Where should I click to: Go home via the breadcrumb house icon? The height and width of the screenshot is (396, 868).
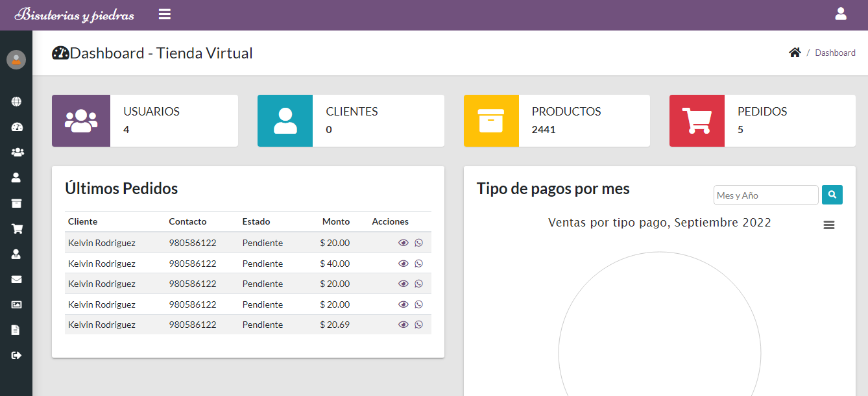(795, 53)
